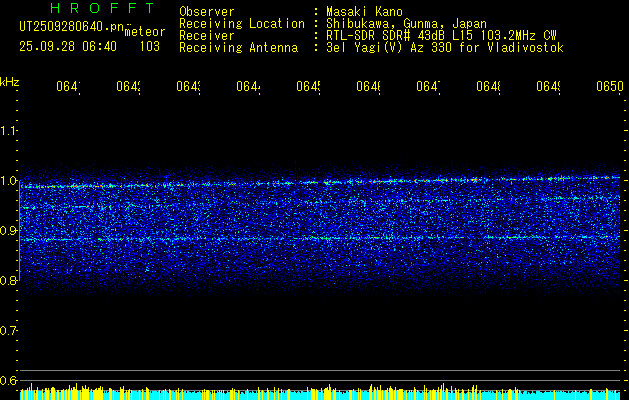This screenshot has width=629, height=400.
Task: Click the horizontal signal line near 0.88 kHz
Action: coord(320,238)
